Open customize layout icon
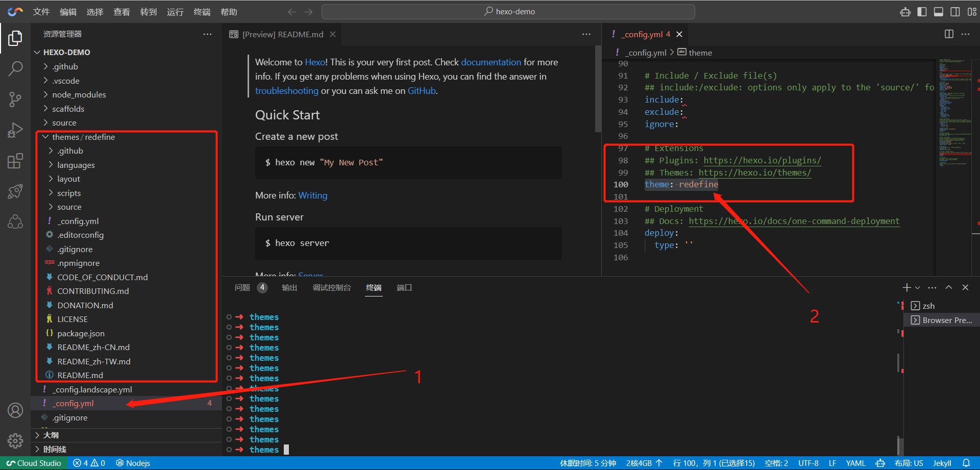Screen dimensions: 980x470 click(972, 12)
